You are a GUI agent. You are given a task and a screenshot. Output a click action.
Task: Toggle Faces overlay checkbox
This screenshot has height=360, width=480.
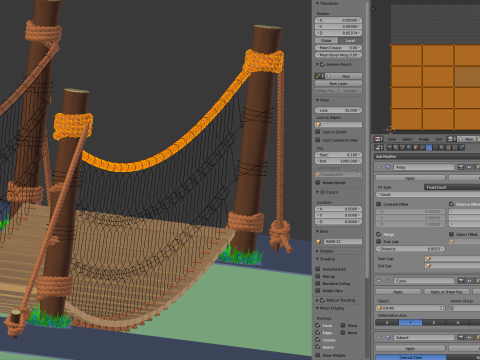tap(318, 325)
